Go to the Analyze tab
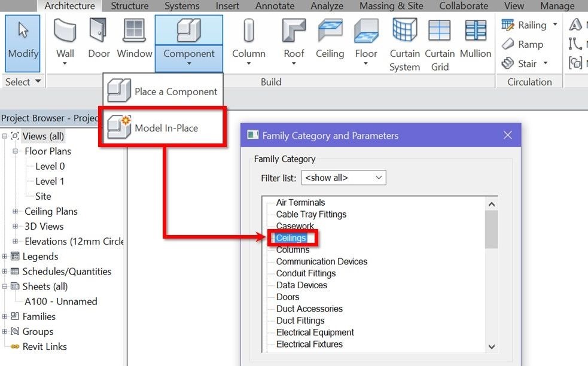This screenshot has width=588, height=366. [327, 5]
